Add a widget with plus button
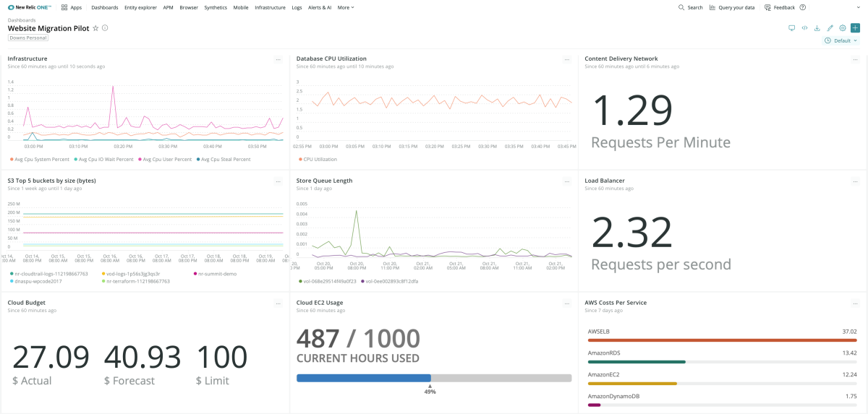The height and width of the screenshot is (414, 868). [x=855, y=28]
